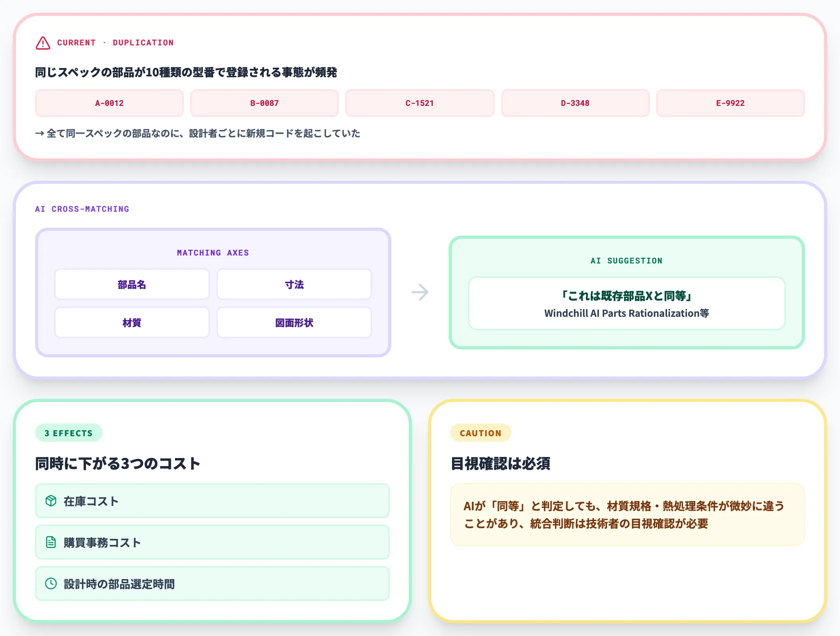
Task: Click the 「これは既存部品Xと同等」 suggestion card
Action: tap(627, 303)
